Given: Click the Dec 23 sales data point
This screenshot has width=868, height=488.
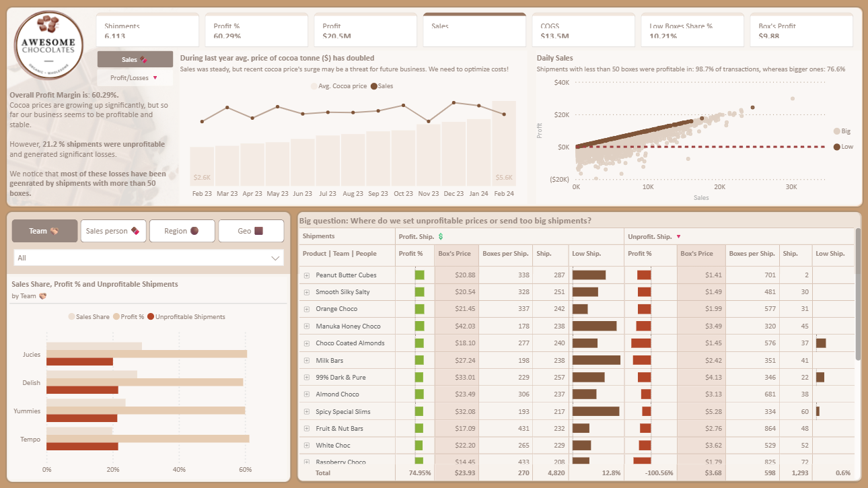Looking at the screenshot, I should click(x=454, y=102).
